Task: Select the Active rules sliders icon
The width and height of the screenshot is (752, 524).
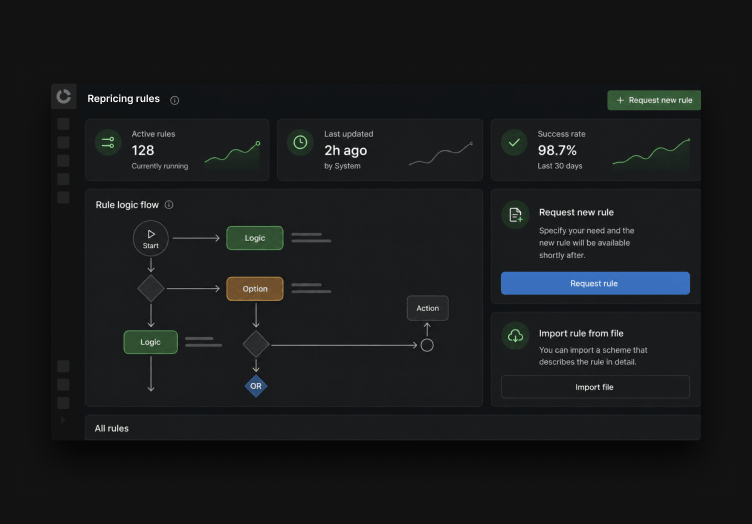Action: point(108,142)
